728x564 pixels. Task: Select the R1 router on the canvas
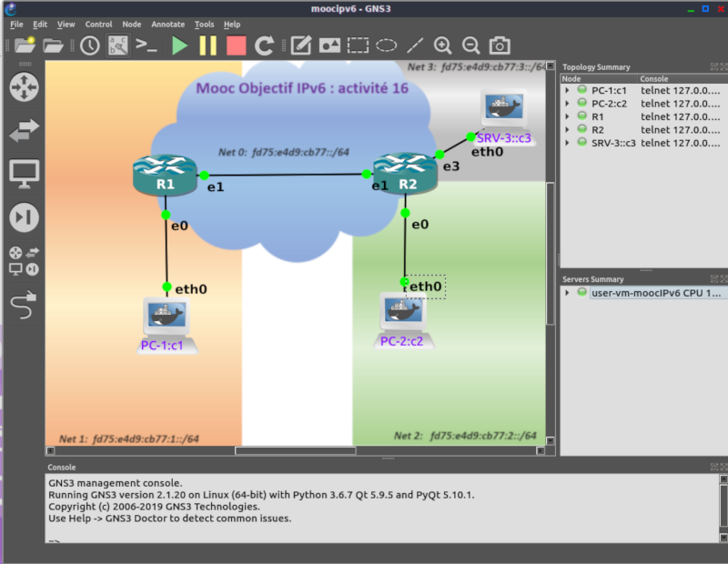coord(165,175)
